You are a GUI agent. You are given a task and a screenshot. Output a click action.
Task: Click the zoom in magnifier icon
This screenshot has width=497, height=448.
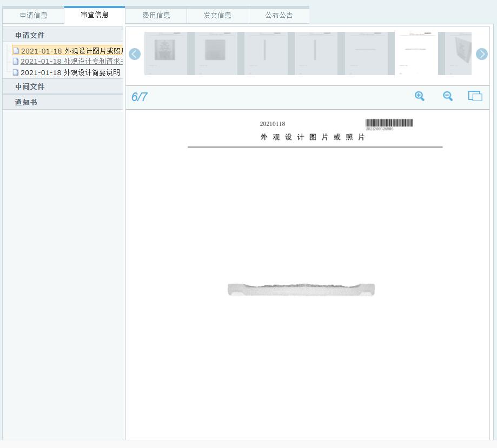(419, 96)
